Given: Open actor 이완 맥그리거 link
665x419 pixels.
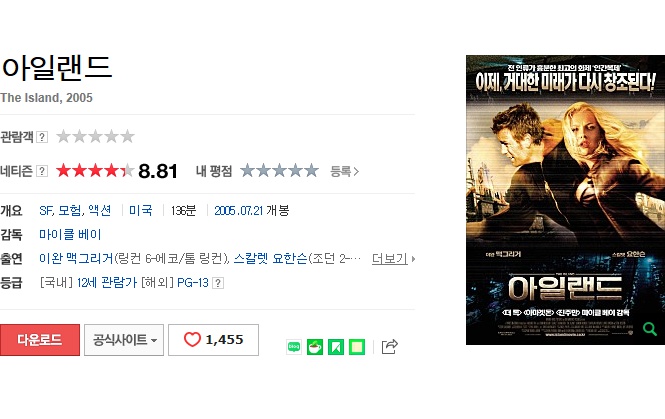Looking at the screenshot, I should point(76,258).
